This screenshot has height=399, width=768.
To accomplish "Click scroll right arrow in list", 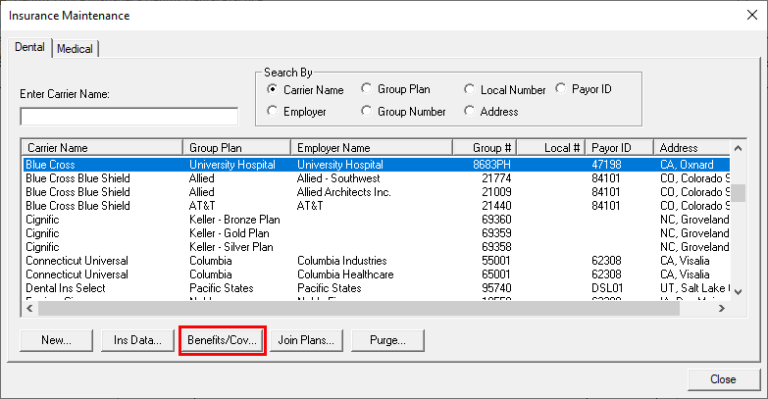I will (721, 308).
